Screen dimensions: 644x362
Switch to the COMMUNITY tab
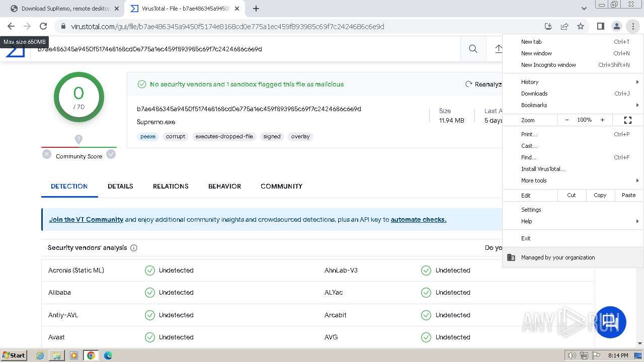(x=281, y=186)
